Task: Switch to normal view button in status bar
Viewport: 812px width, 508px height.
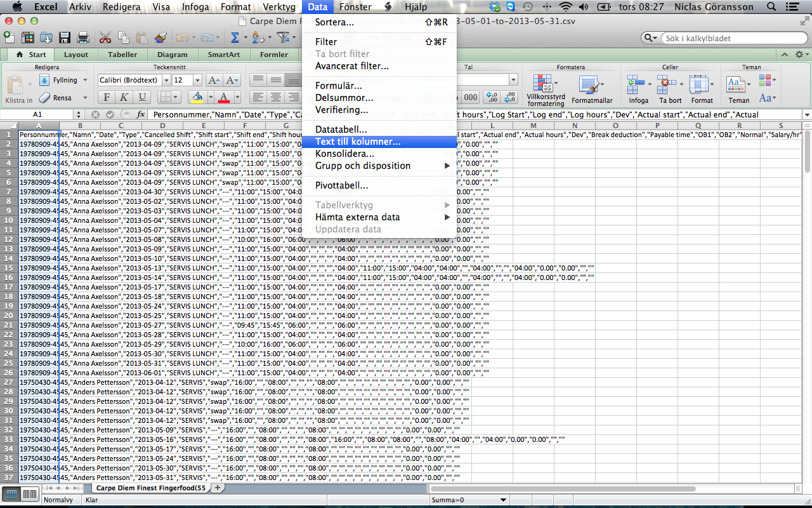Action: click(x=12, y=493)
